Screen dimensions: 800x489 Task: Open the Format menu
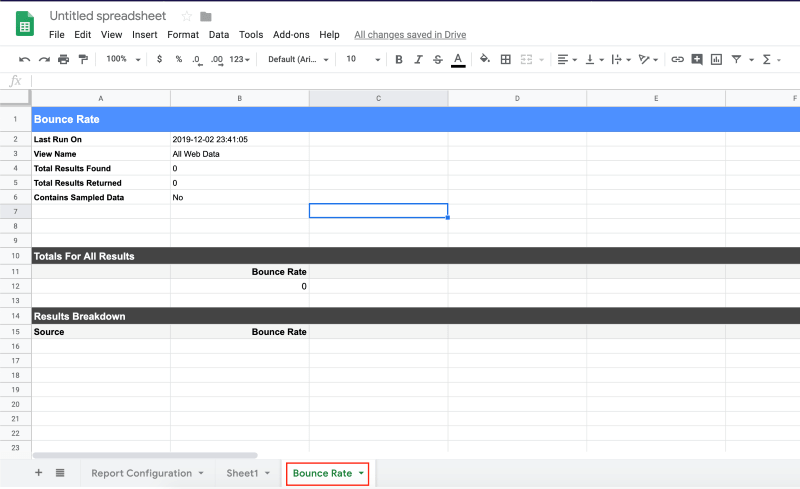(183, 35)
